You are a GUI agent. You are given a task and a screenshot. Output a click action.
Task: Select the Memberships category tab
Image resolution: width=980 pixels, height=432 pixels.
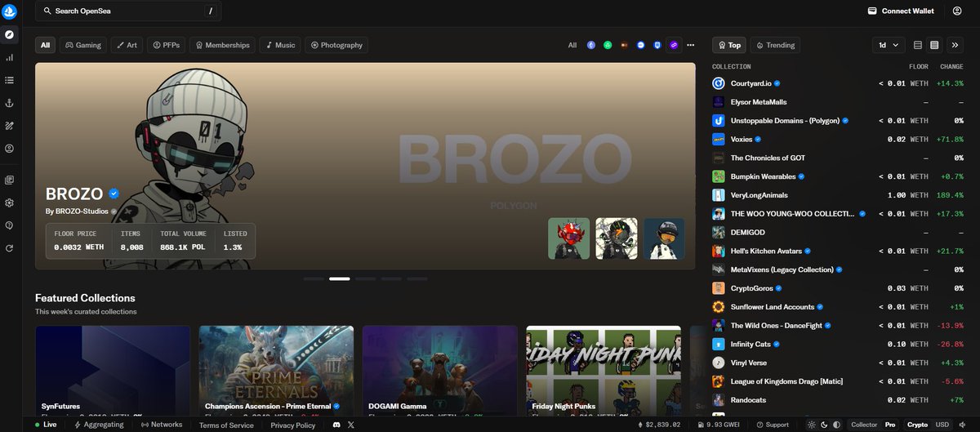tap(223, 45)
